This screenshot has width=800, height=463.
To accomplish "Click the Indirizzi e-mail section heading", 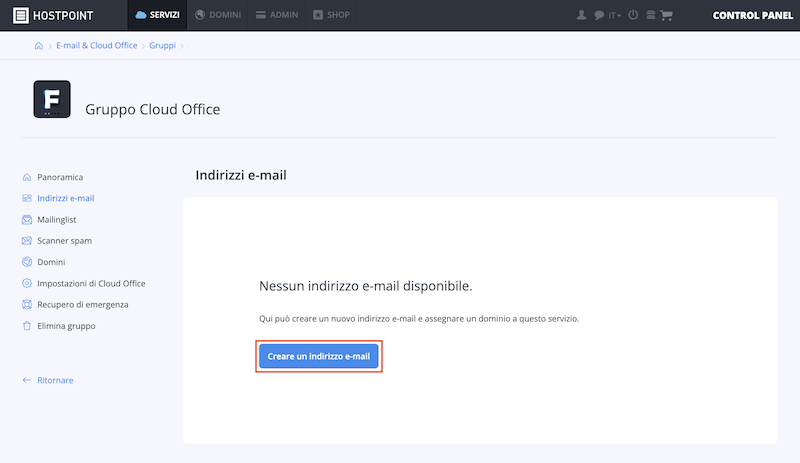I will 241,175.
